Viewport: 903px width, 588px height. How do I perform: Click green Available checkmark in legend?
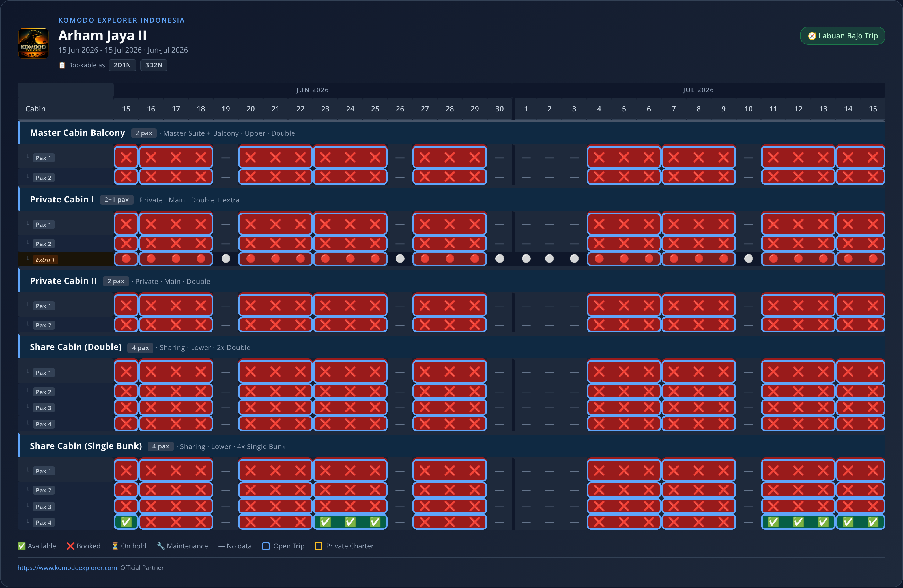(x=21, y=546)
